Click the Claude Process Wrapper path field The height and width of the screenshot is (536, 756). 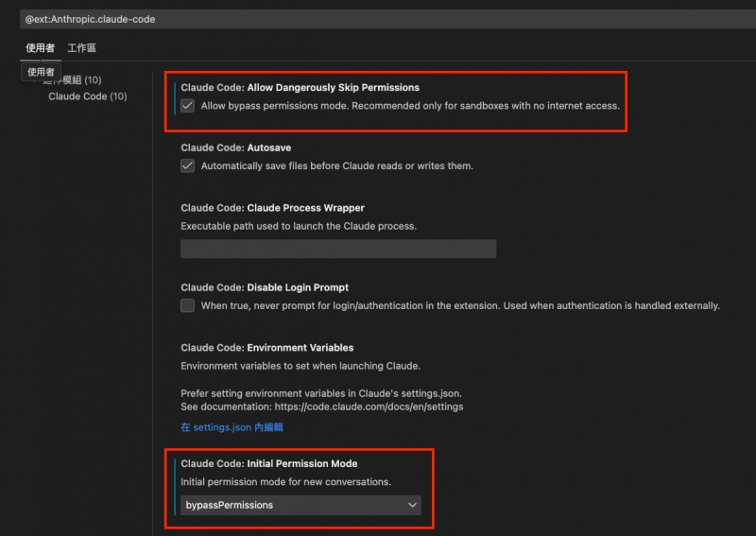click(337, 249)
